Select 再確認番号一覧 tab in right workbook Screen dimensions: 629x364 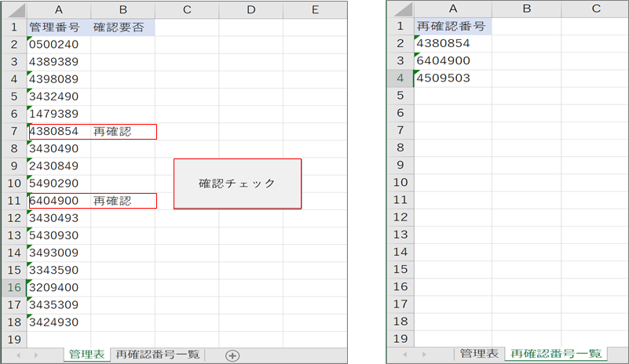[556, 354]
